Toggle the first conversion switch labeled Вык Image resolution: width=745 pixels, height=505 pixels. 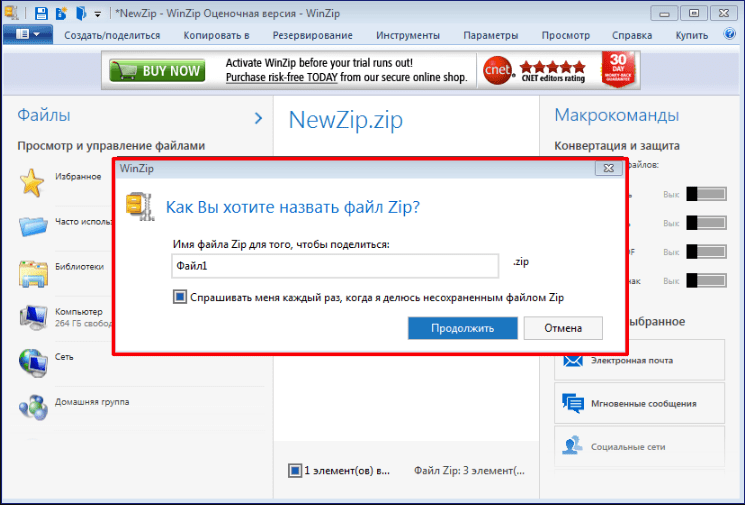click(x=705, y=193)
